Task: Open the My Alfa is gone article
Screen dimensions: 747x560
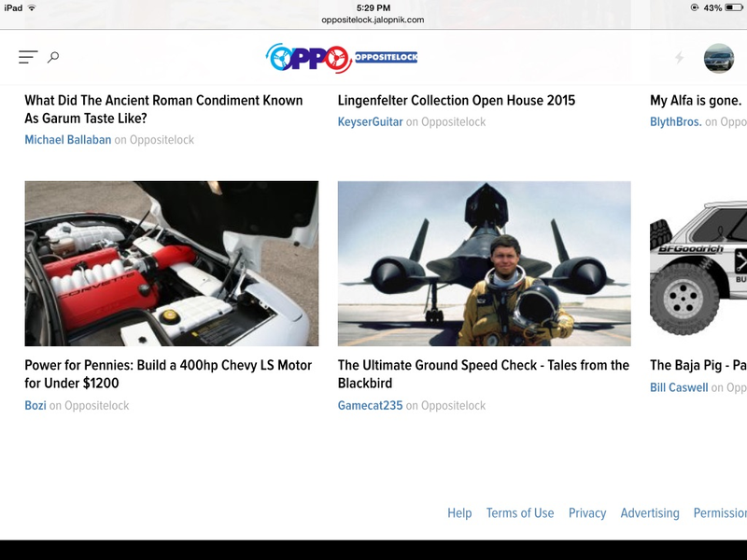Action: [696, 101]
